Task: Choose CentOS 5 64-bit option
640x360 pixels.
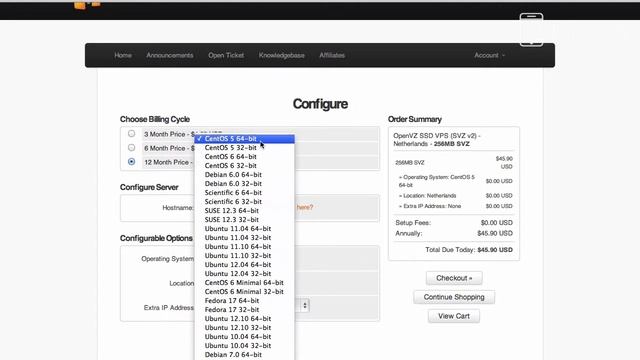Action: pyautogui.click(x=244, y=139)
